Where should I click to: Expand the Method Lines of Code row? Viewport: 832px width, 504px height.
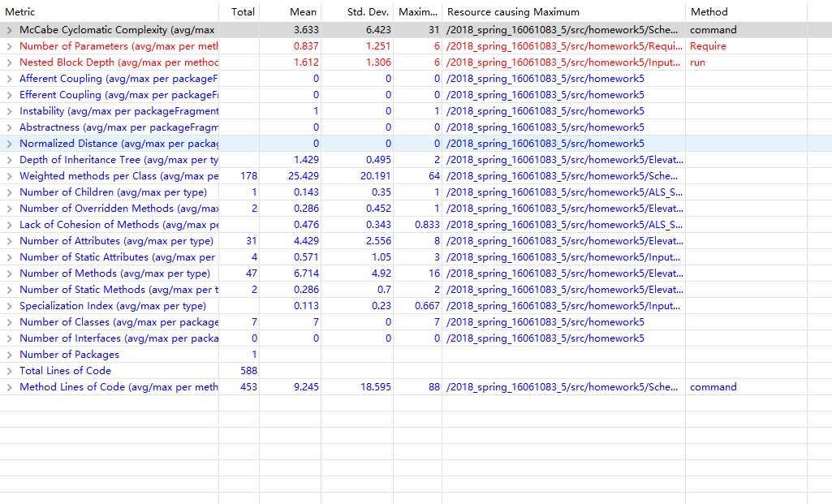tap(10, 387)
